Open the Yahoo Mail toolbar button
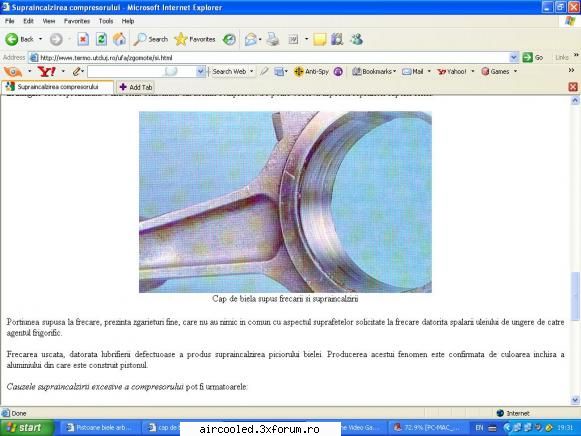 pyautogui.click(x=413, y=71)
